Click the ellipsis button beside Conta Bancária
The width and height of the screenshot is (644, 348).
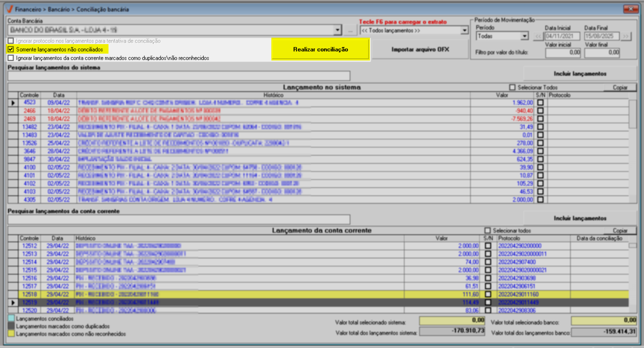click(x=350, y=30)
